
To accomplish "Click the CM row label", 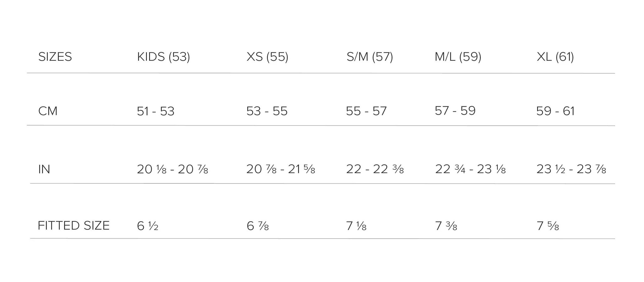I will tap(48, 111).
